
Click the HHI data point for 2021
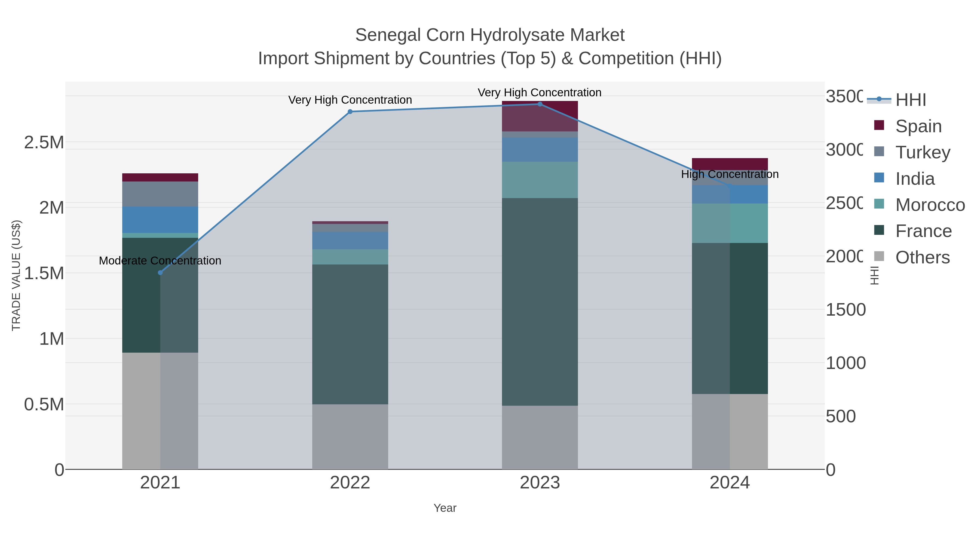[x=160, y=273]
